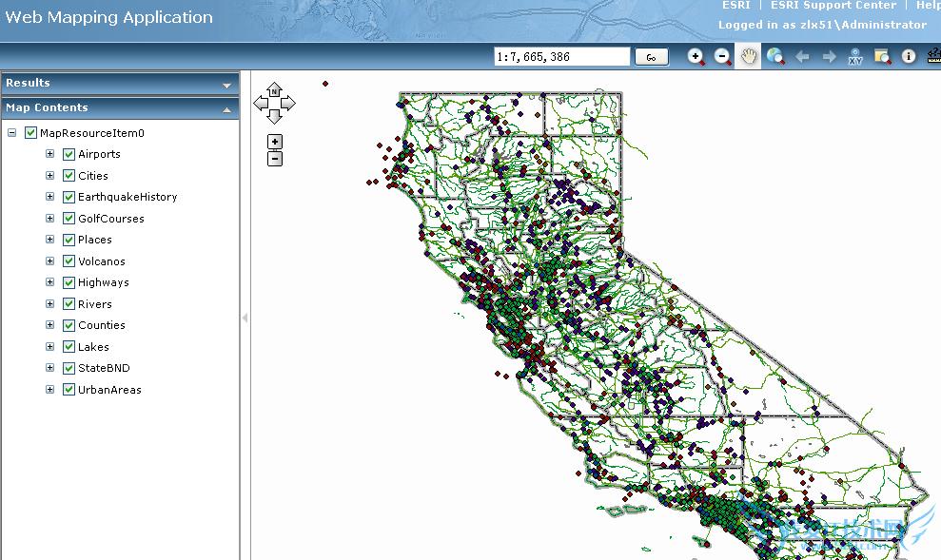Image resolution: width=941 pixels, height=560 pixels.
Task: Uncheck the Counties layer checkbox
Action: pyautogui.click(x=69, y=325)
